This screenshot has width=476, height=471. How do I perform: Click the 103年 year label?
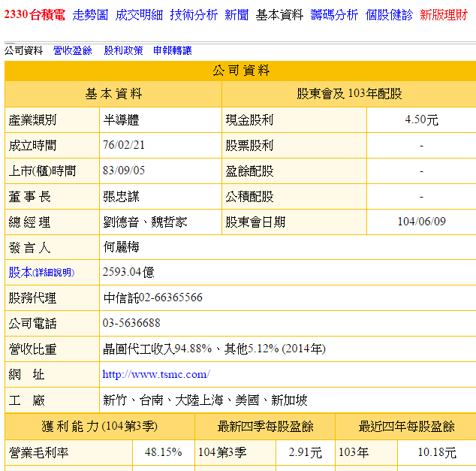point(354,452)
